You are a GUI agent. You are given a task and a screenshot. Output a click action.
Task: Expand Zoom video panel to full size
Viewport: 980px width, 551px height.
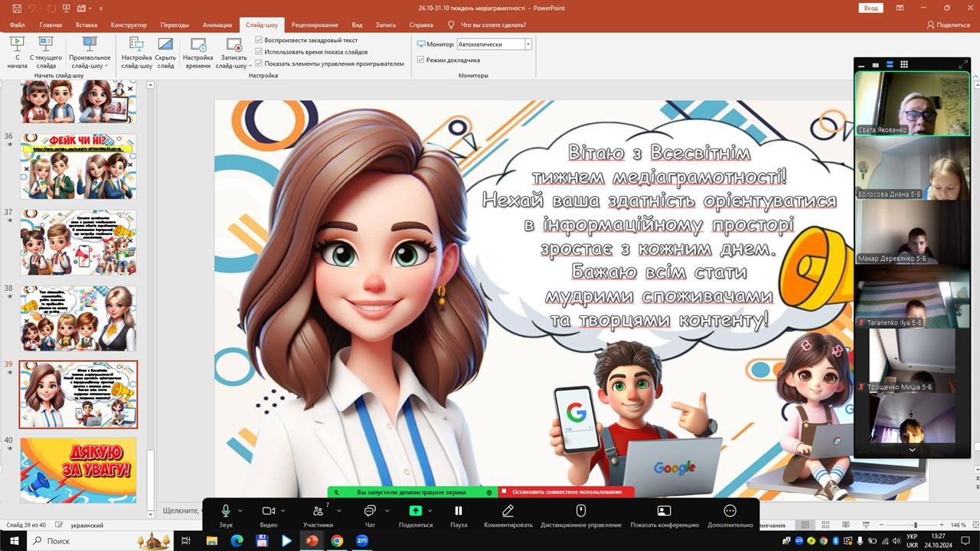pos(963,65)
